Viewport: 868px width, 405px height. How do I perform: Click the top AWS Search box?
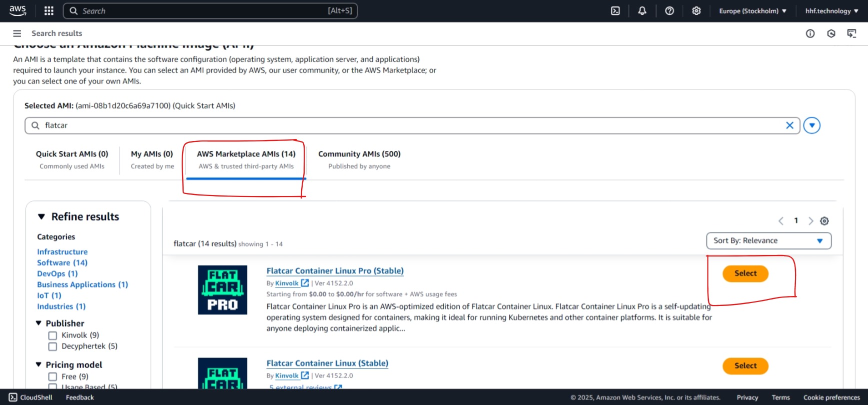point(210,11)
